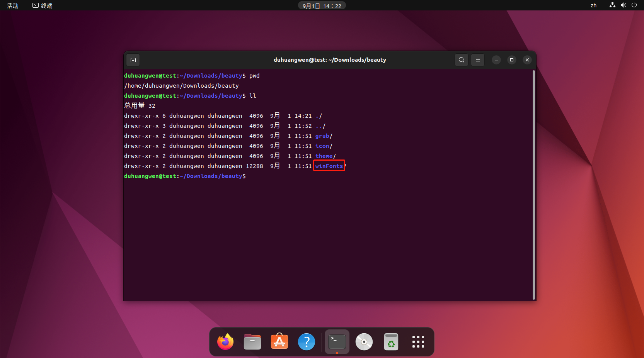Click the terminal title text
644x358 pixels.
coord(330,60)
